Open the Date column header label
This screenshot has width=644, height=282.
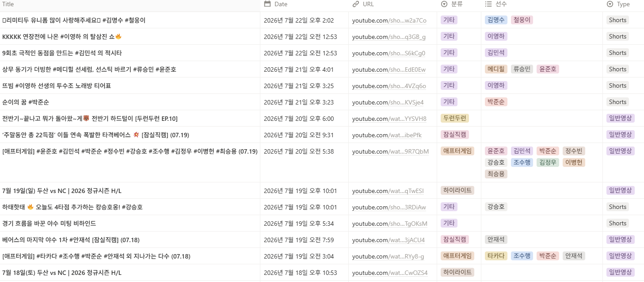(x=281, y=4)
